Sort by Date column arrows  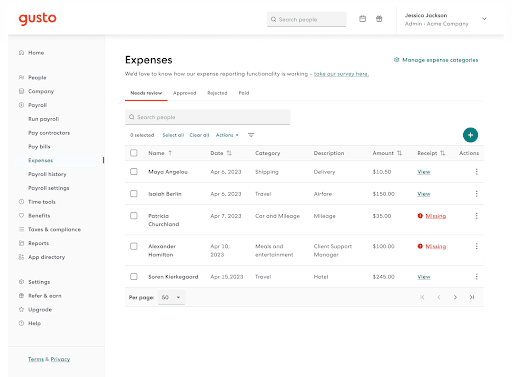pos(229,153)
